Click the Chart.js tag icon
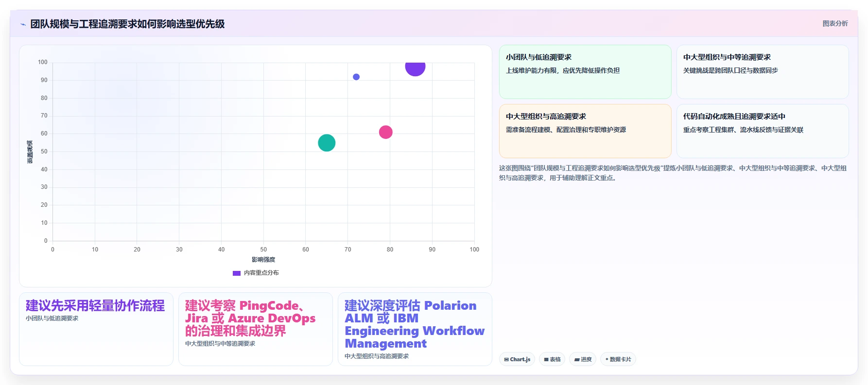This screenshot has width=868, height=385. (x=506, y=360)
